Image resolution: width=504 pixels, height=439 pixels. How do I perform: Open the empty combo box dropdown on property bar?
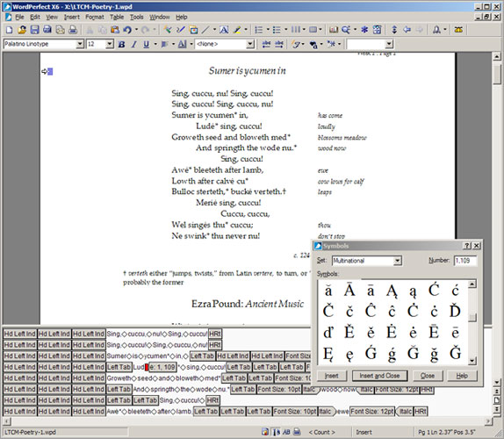coord(389,44)
